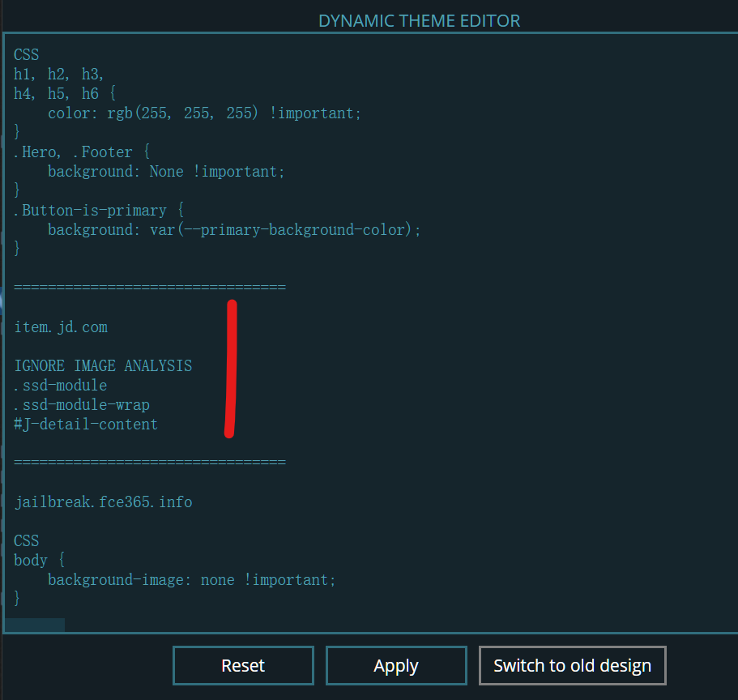738x700 pixels.
Task: Click the first CSS label at the top
Action: click(x=25, y=54)
